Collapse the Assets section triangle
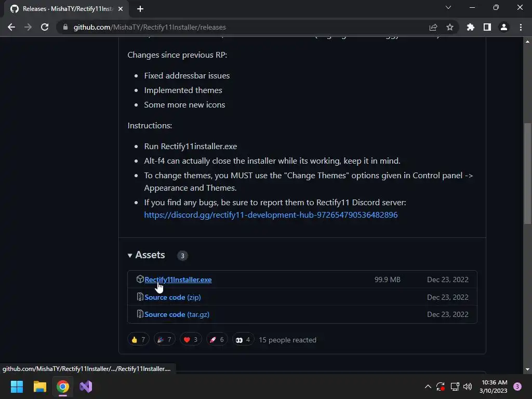 tap(129, 256)
